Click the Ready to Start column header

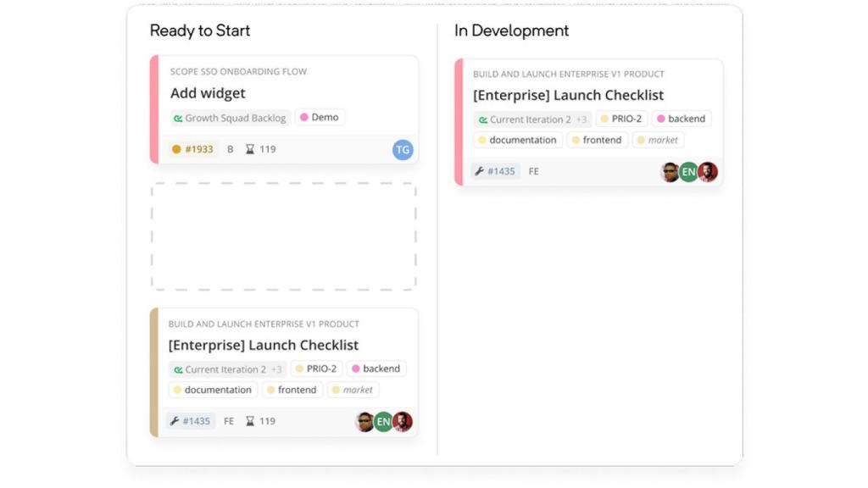click(200, 30)
